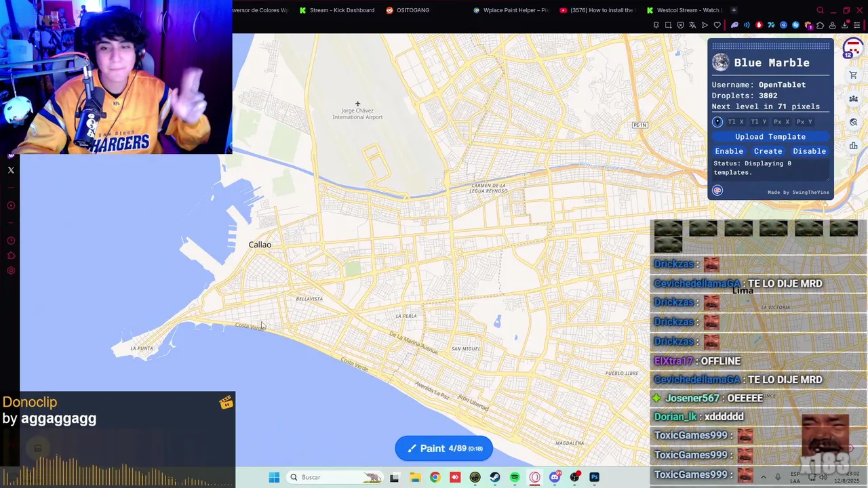Open the browser easy setup menu icon
Viewport: 868px width, 488px height.
[x=856, y=25]
